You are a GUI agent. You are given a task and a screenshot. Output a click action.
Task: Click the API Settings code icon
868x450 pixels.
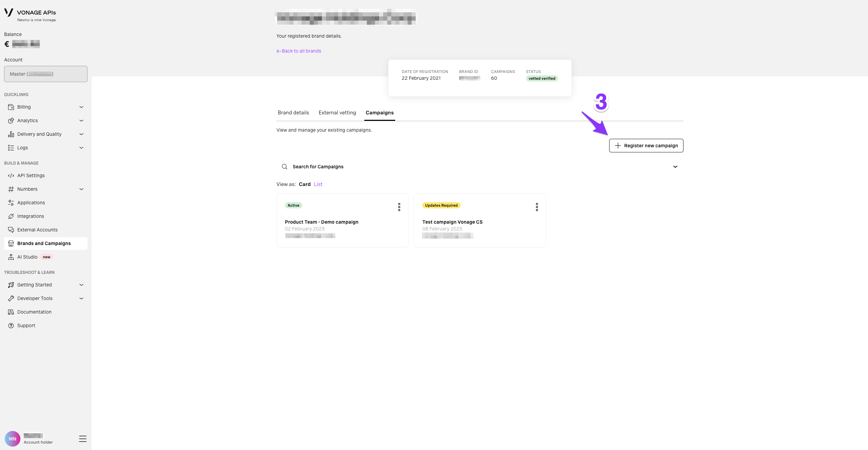[x=11, y=175]
